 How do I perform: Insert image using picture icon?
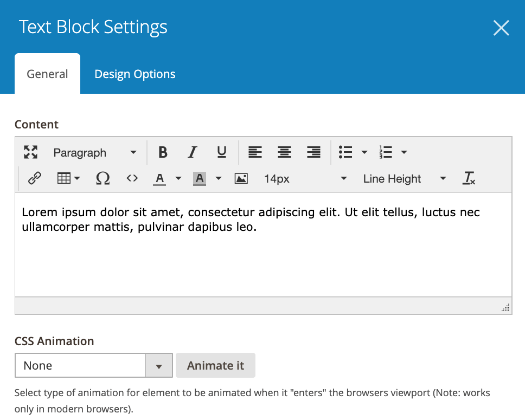241,178
